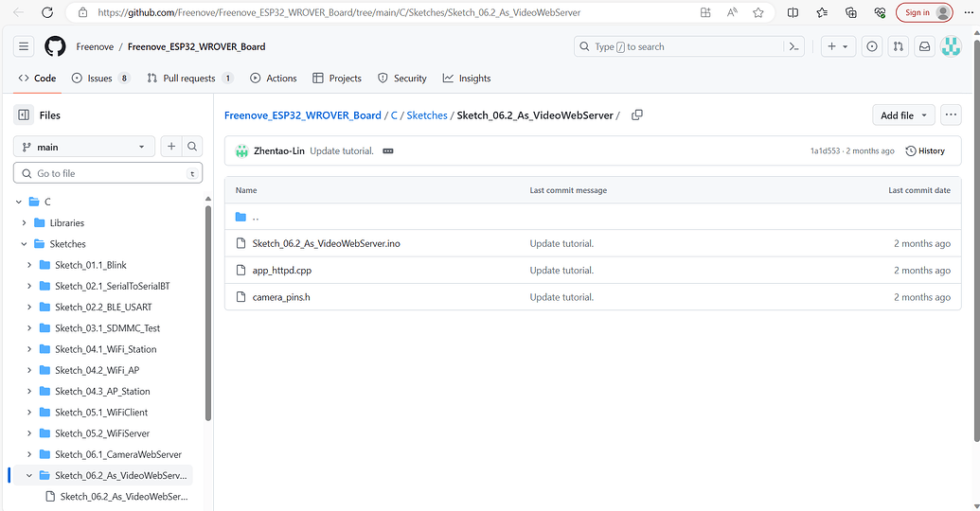The width and height of the screenshot is (980, 511).
Task: Refresh the browser page
Action: coord(47,12)
